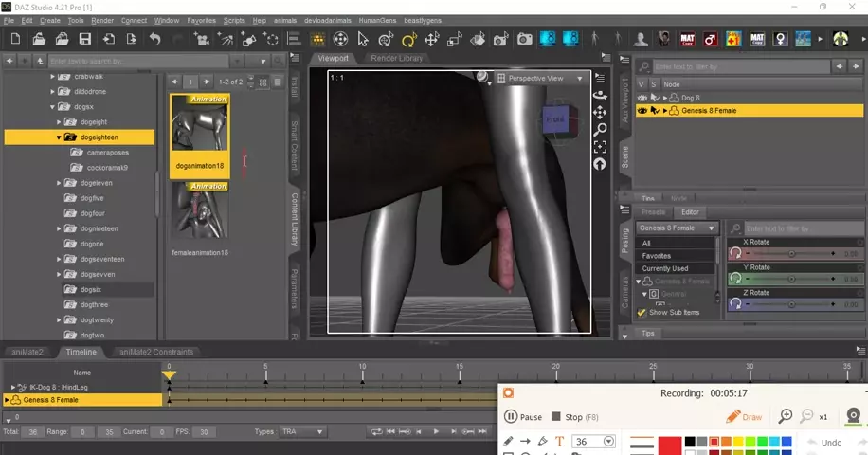Click the viewport zoom magnifier icon
Viewport: 868px width, 455px height.
click(599, 130)
